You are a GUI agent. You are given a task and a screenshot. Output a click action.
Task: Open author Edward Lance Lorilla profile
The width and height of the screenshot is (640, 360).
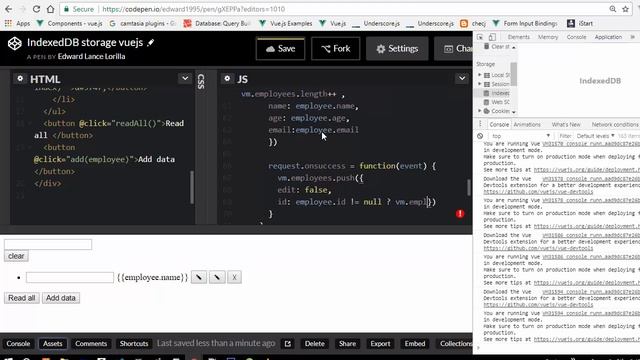[91, 56]
